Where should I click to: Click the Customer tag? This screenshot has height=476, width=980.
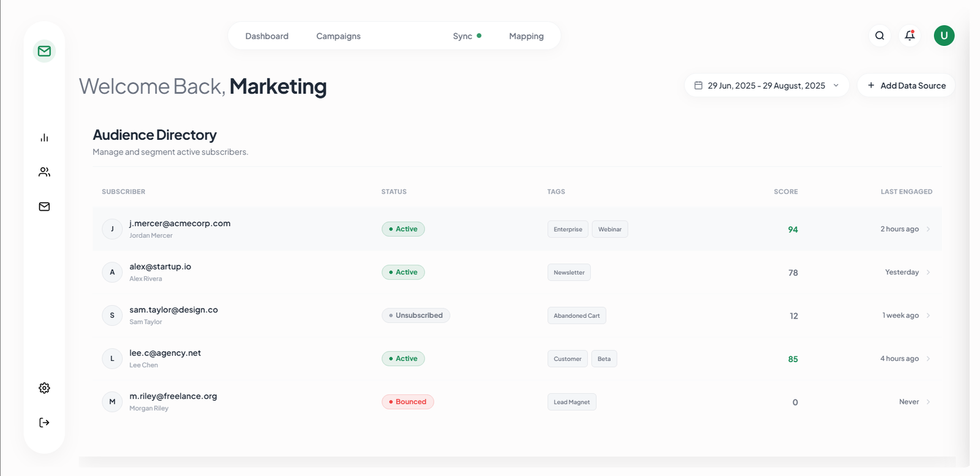[x=568, y=358]
